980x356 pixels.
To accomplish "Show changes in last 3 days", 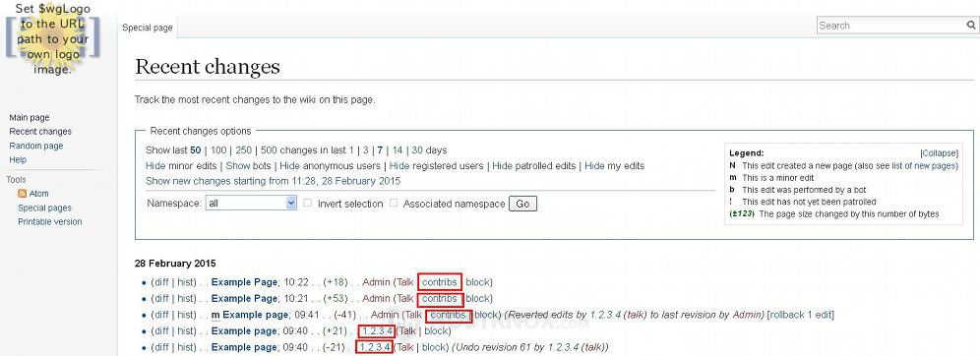I will coord(366,150).
